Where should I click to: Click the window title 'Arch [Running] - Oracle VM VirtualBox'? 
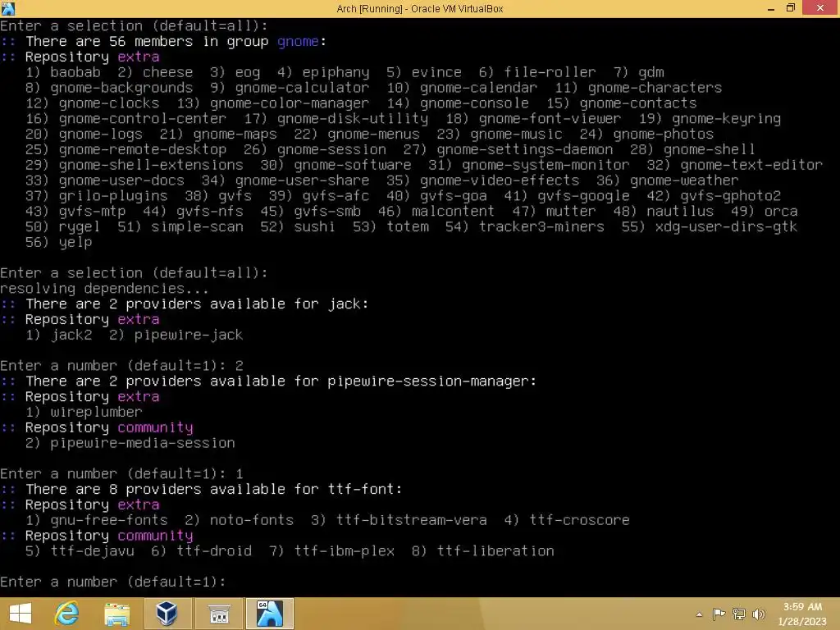[420, 8]
